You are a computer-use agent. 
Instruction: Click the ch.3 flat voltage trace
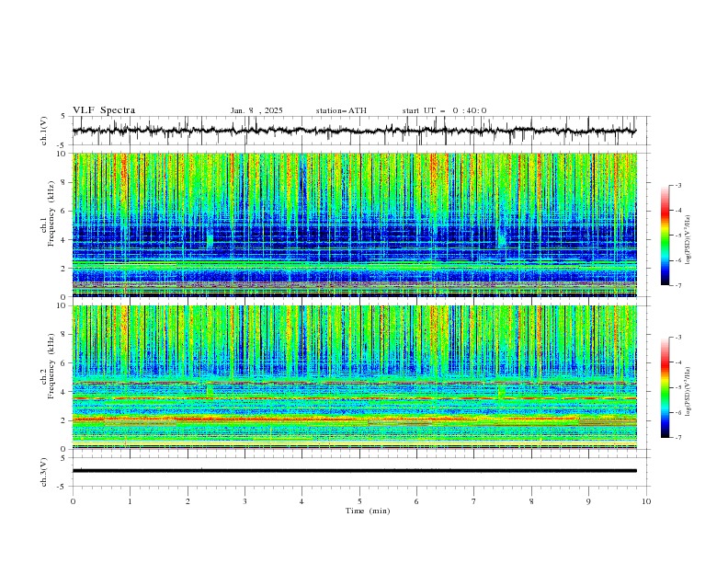click(355, 471)
